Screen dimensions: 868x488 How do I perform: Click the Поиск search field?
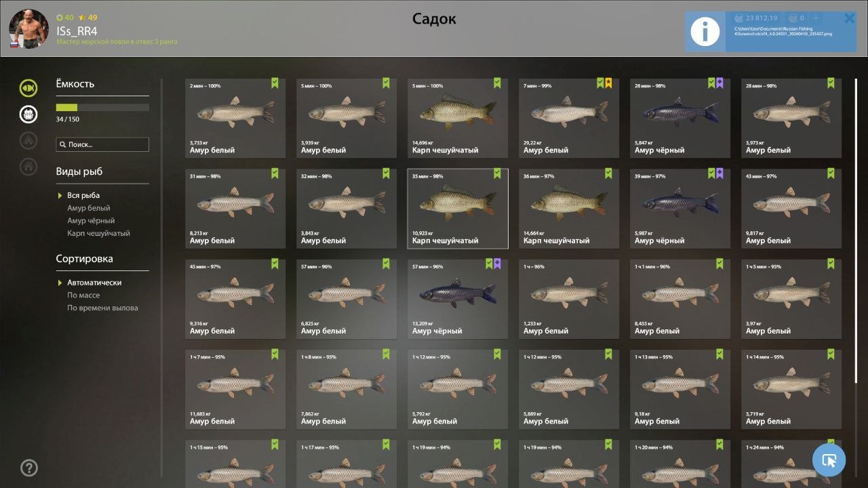tap(102, 144)
